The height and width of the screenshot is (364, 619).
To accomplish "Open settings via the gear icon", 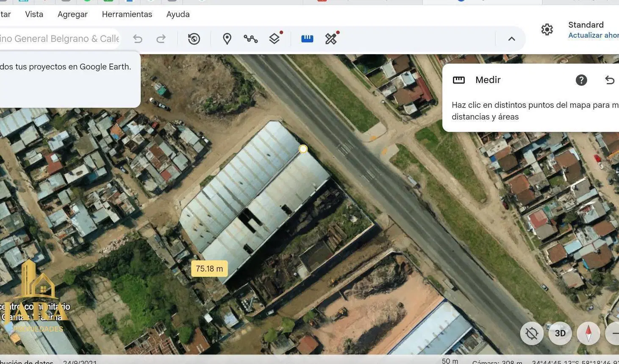I will pos(547,29).
